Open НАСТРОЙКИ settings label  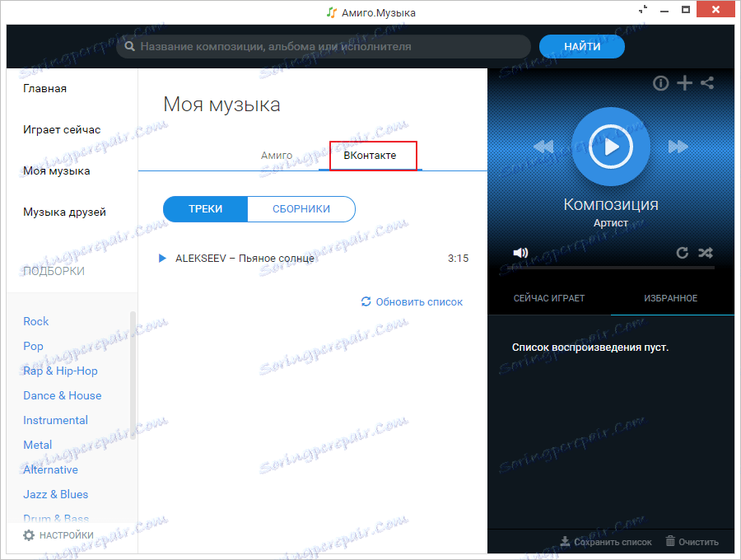pos(66,535)
